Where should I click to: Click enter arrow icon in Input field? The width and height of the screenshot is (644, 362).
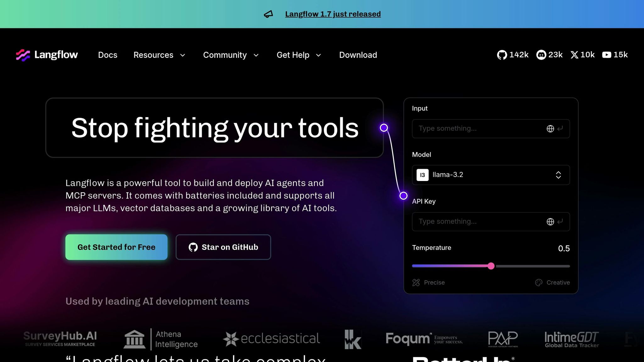coord(560,129)
